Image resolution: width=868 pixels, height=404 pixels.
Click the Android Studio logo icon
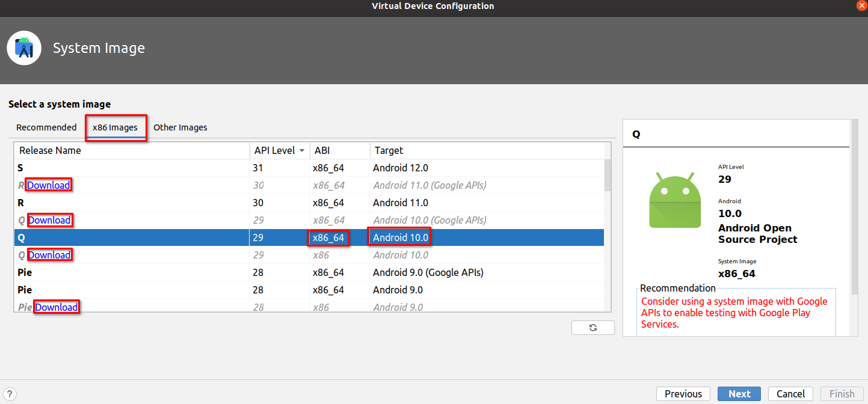[24, 48]
